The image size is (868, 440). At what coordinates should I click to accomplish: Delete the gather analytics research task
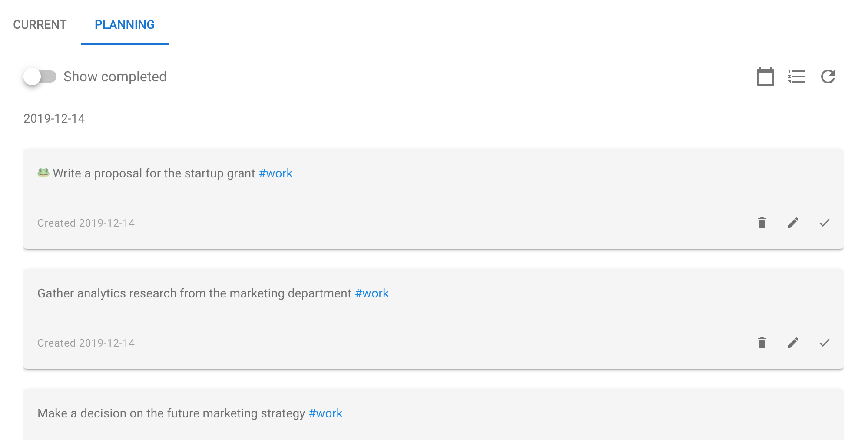pyautogui.click(x=762, y=343)
